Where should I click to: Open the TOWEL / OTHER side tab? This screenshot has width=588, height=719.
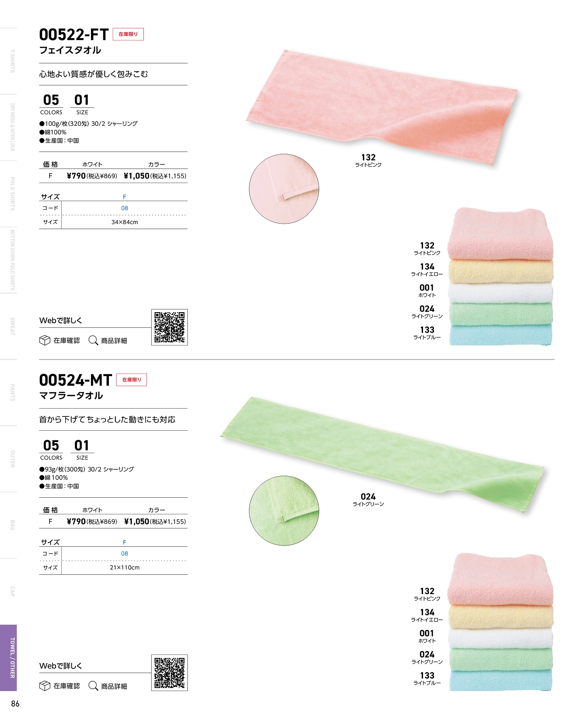(8, 658)
